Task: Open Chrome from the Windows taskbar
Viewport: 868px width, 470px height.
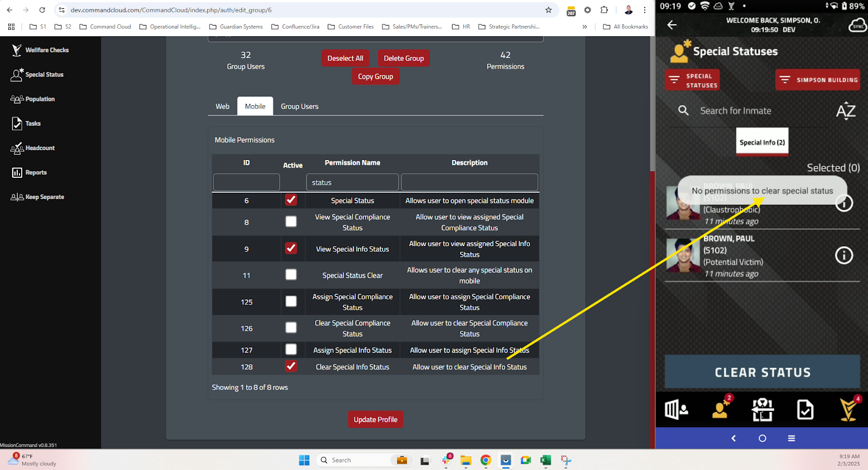Action: coord(486,460)
